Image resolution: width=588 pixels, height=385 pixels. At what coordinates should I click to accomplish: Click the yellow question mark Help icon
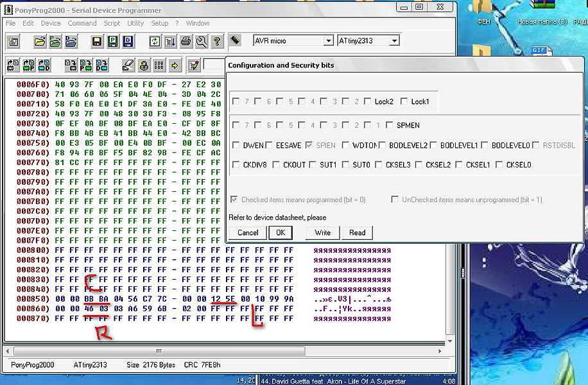tap(217, 41)
